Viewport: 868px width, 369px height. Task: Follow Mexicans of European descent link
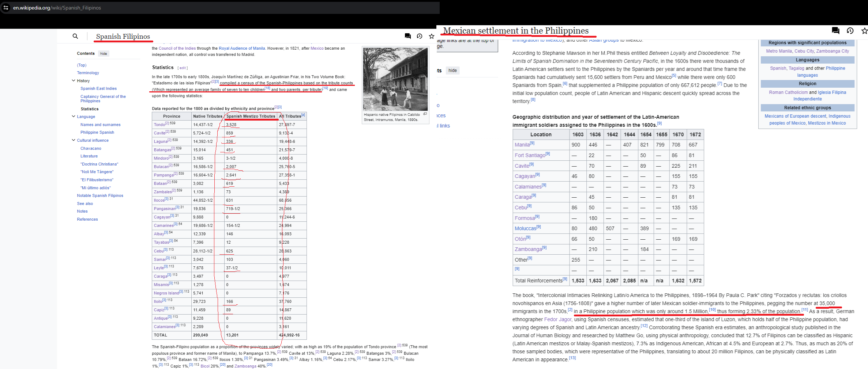(x=795, y=116)
